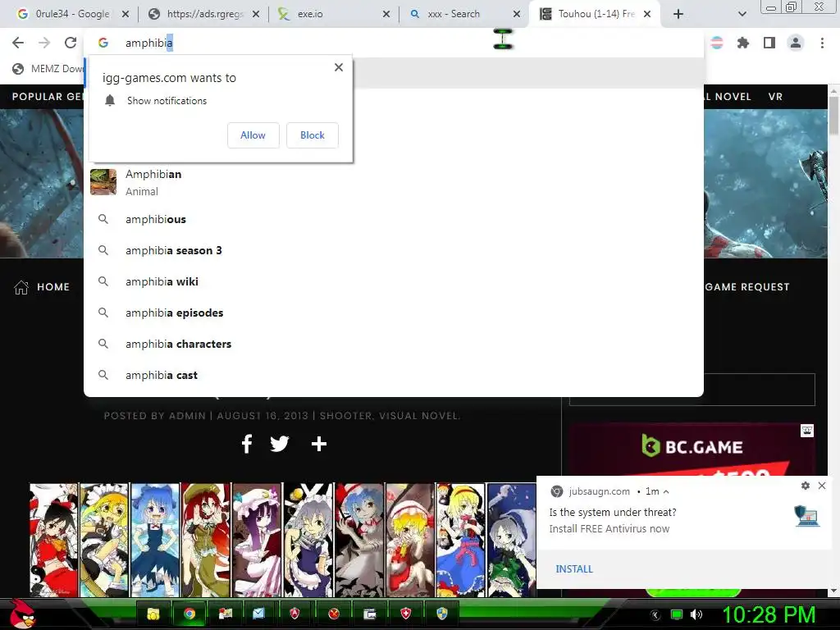Expand the tab search chevron
This screenshot has width=840, height=630.
tap(742, 14)
